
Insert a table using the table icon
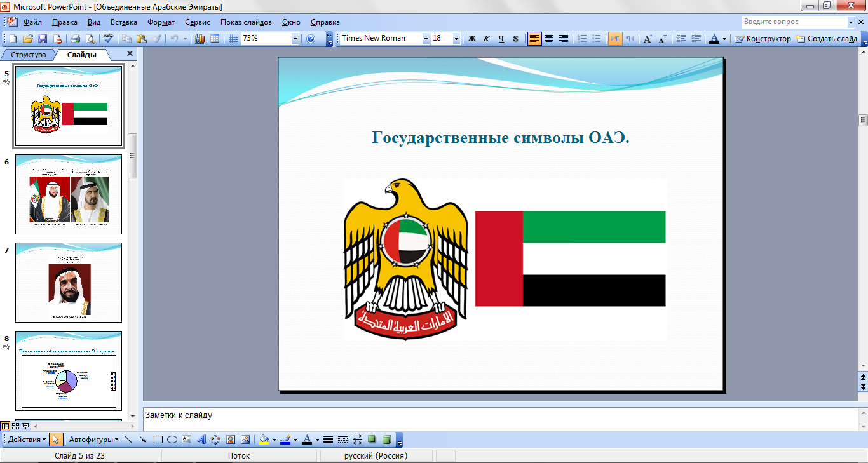215,39
